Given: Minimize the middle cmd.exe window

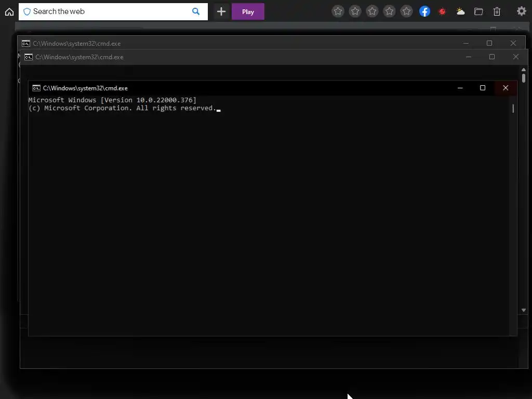Looking at the screenshot, I should (x=469, y=57).
